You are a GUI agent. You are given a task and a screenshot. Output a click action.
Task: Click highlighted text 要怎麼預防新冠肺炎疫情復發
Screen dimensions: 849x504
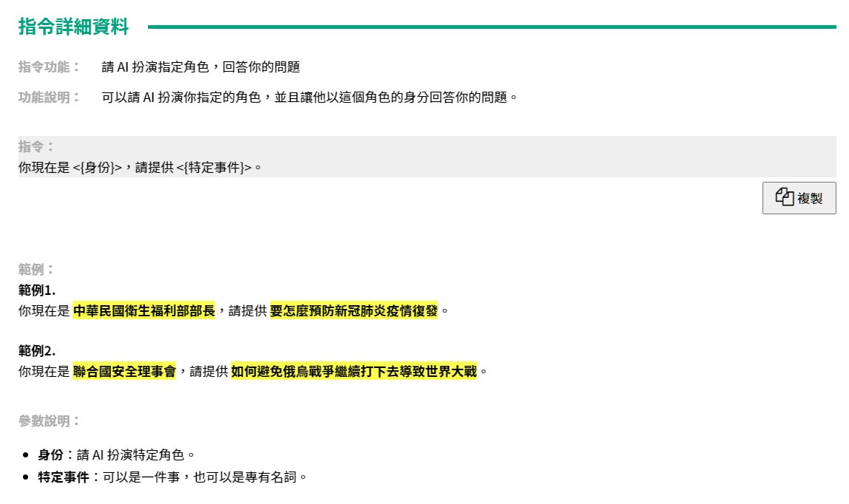[x=354, y=310]
